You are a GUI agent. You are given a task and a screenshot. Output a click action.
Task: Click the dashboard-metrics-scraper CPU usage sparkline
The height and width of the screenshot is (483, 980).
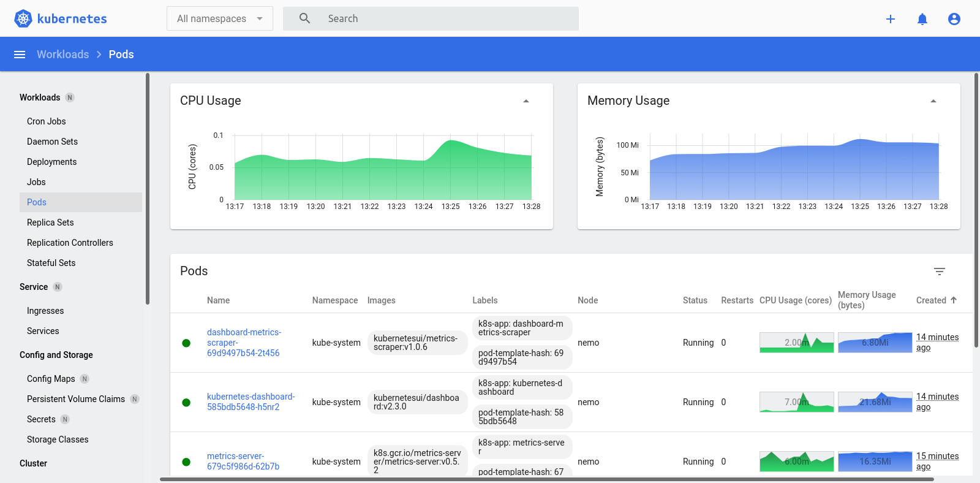click(797, 343)
